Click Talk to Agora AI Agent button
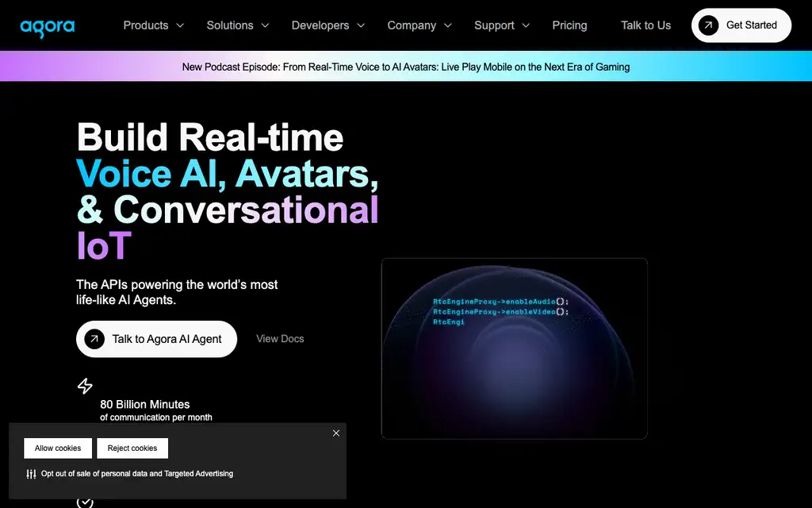Viewport: 812px width, 508px height. 156,339
